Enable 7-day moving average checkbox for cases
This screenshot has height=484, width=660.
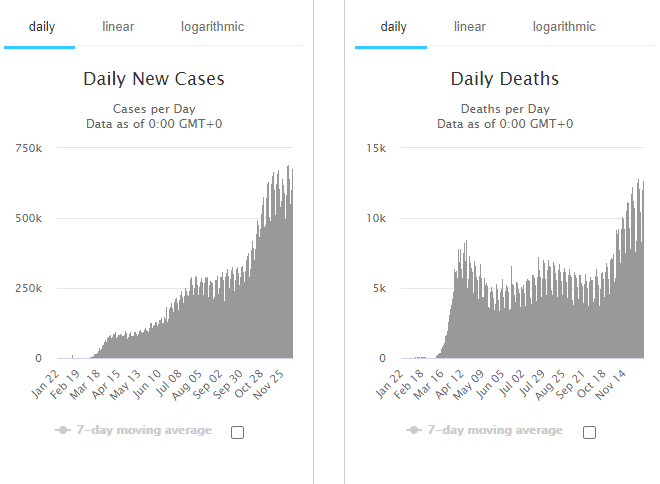click(x=237, y=432)
